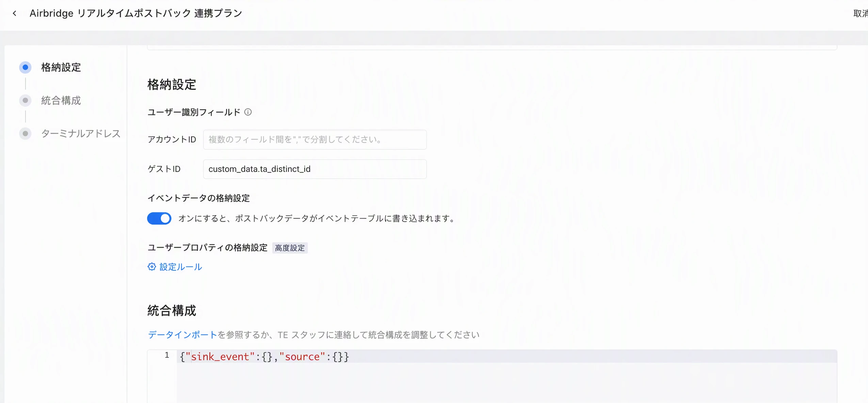Click the 取消 button at top right

pos(861,13)
